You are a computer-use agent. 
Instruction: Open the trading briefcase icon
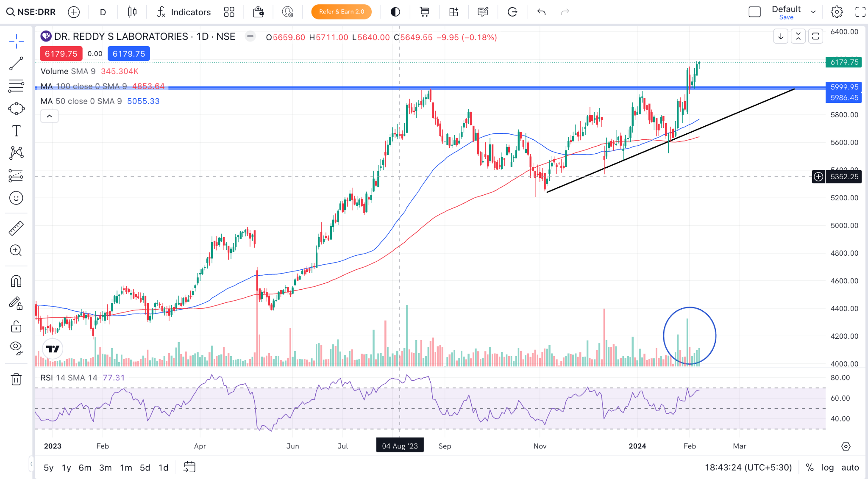point(258,12)
